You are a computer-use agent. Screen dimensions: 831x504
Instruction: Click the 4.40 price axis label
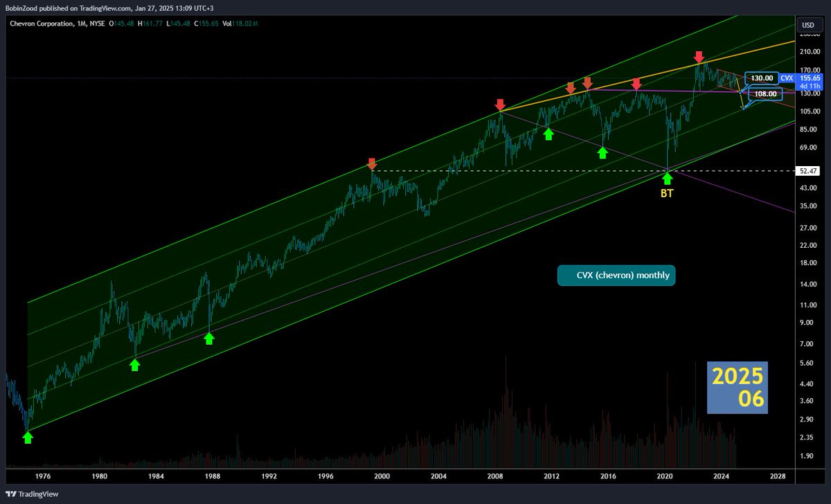pyautogui.click(x=807, y=384)
